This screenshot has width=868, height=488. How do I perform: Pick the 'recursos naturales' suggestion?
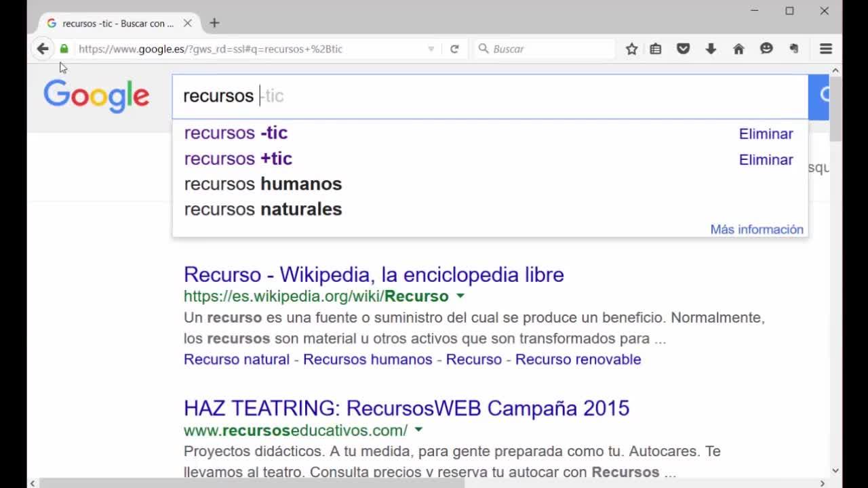(263, 209)
